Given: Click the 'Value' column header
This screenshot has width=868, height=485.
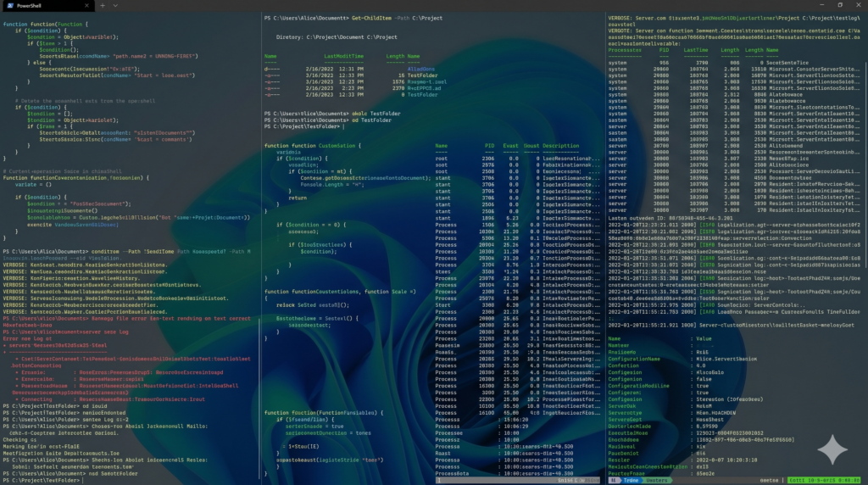Looking at the screenshot, I should click(704, 338).
